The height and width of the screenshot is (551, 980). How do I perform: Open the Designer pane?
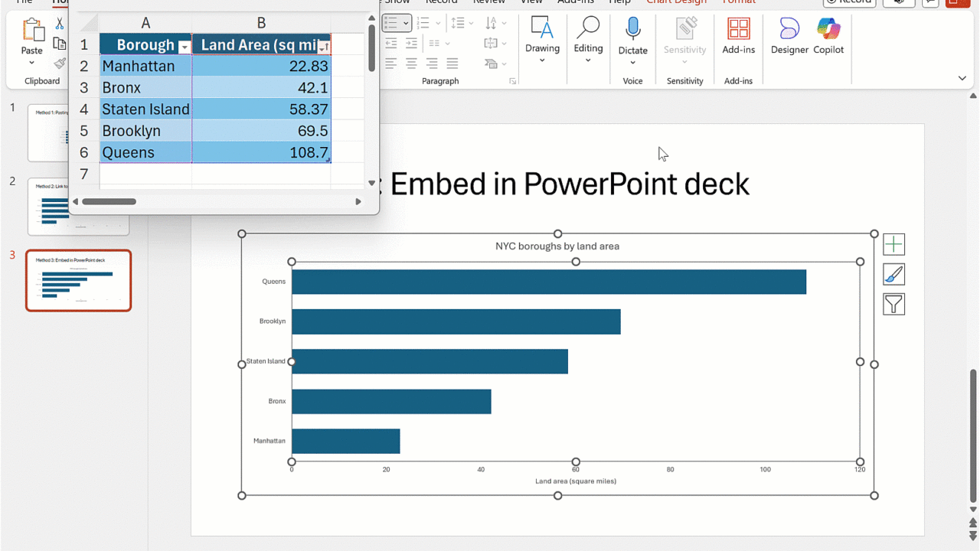[789, 36]
